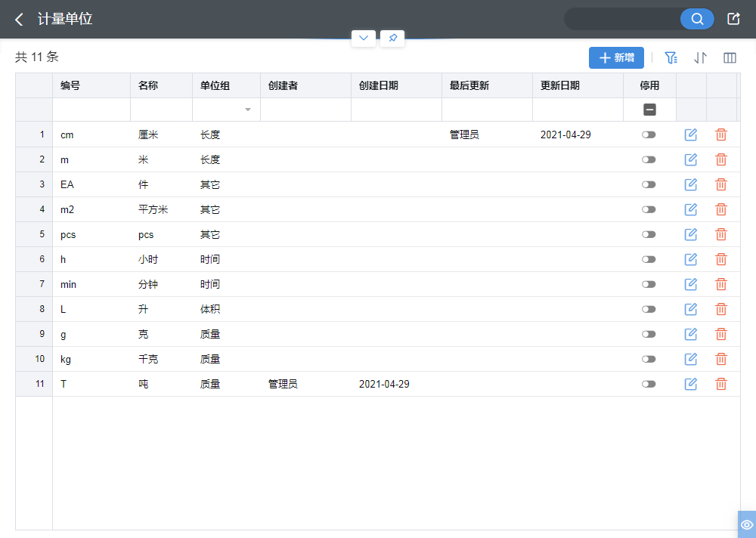Open the filter settings icon
The width and height of the screenshot is (756, 538).
coord(671,58)
